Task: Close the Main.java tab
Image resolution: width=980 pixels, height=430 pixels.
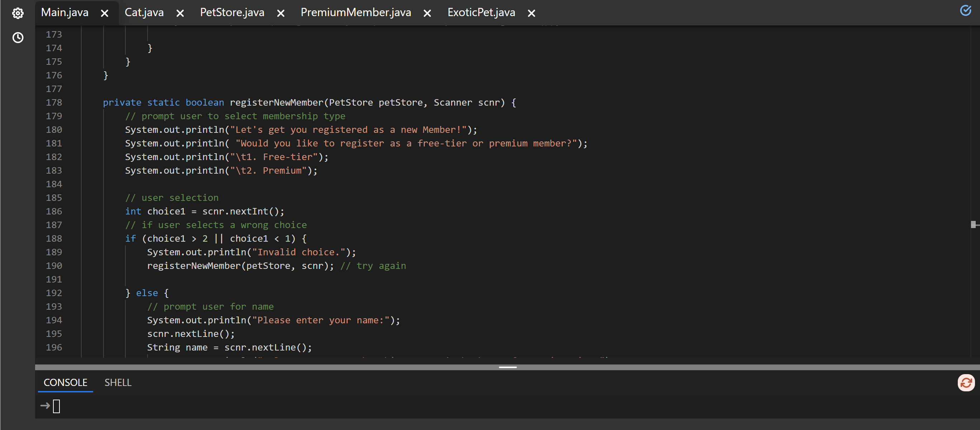Action: tap(105, 13)
